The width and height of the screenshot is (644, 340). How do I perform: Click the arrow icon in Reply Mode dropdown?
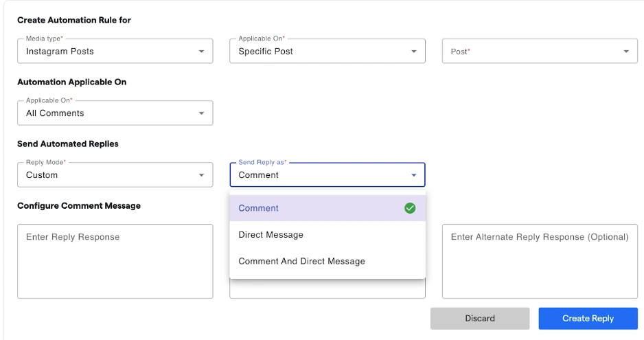(201, 175)
